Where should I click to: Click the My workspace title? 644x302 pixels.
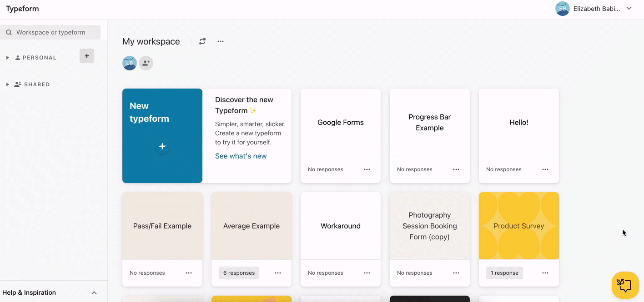151,41
